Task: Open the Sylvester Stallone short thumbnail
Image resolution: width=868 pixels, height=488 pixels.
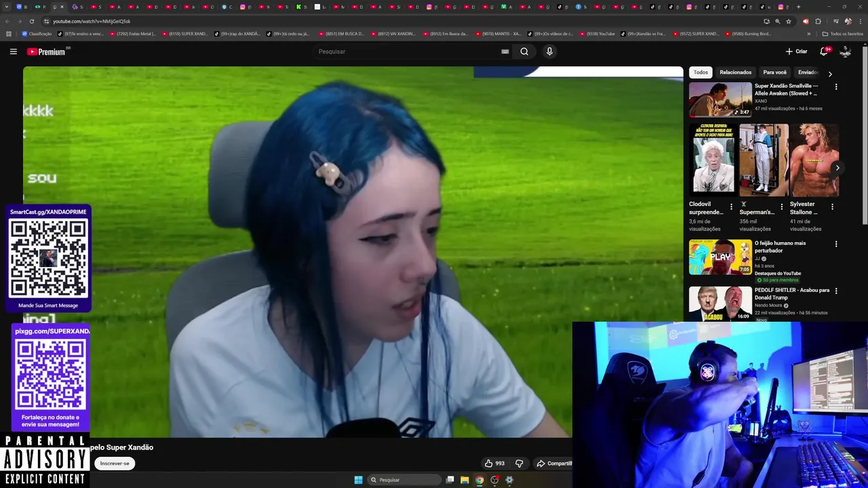Action: coord(814,160)
